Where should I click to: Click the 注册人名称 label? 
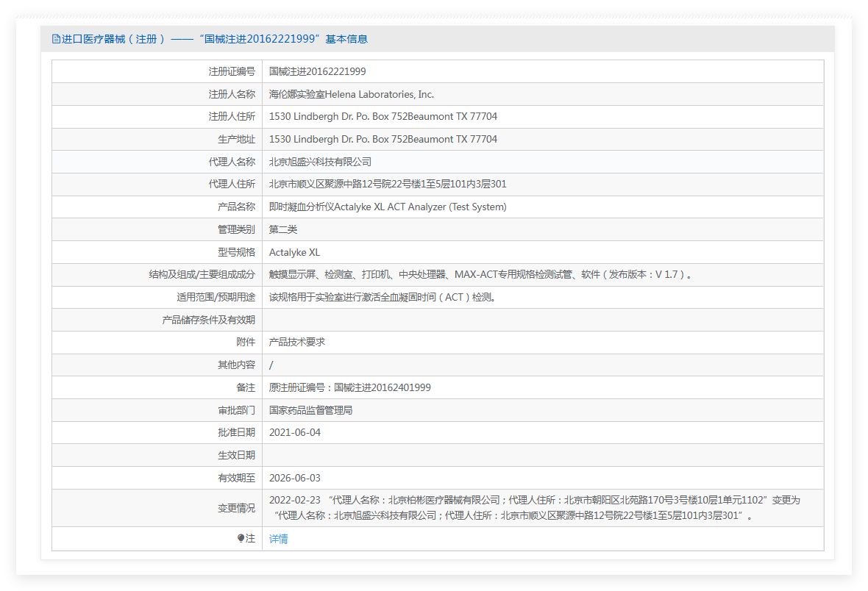232,94
